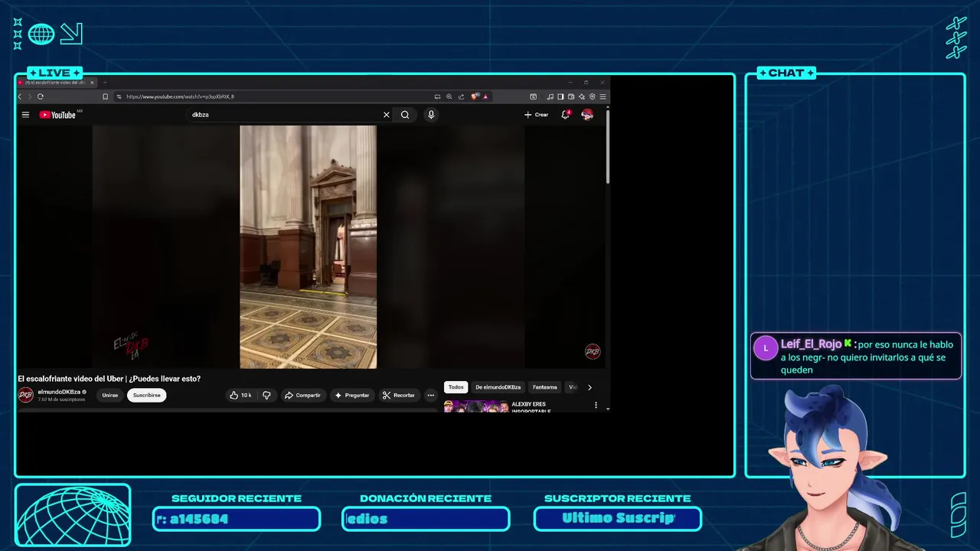Click the cast media icon in address bar
This screenshot has height=551, width=980.
point(437,96)
